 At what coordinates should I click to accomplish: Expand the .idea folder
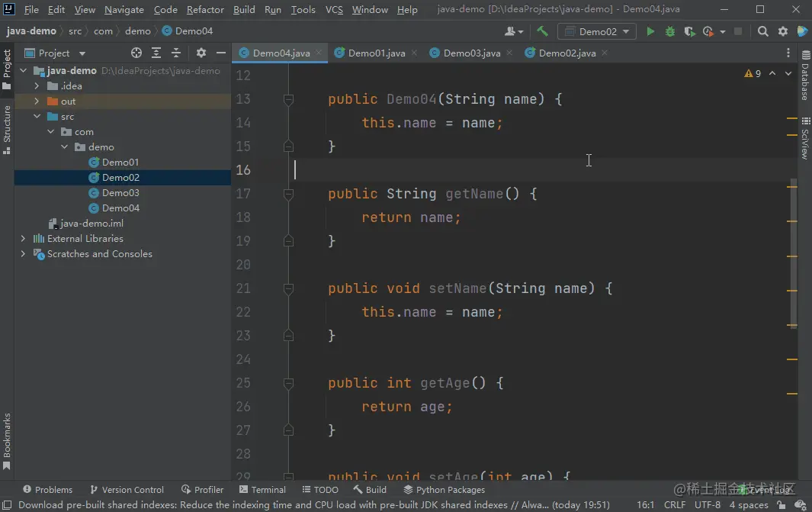37,86
